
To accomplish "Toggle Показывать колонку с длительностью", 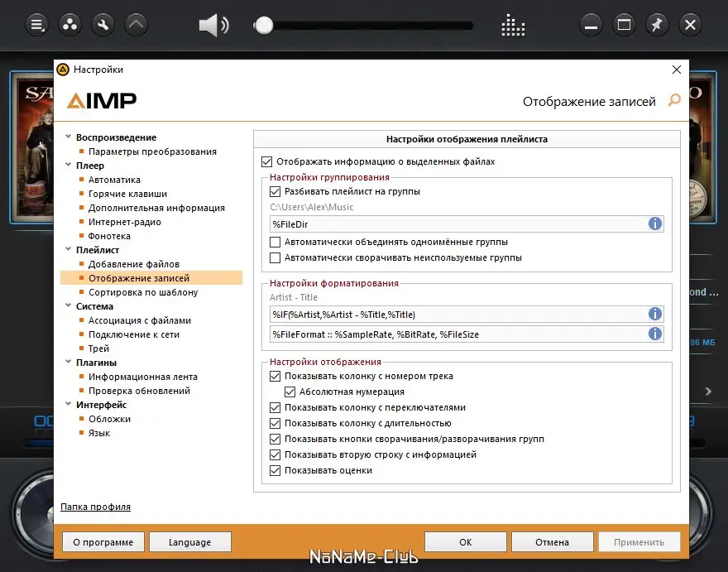I will 275,423.
